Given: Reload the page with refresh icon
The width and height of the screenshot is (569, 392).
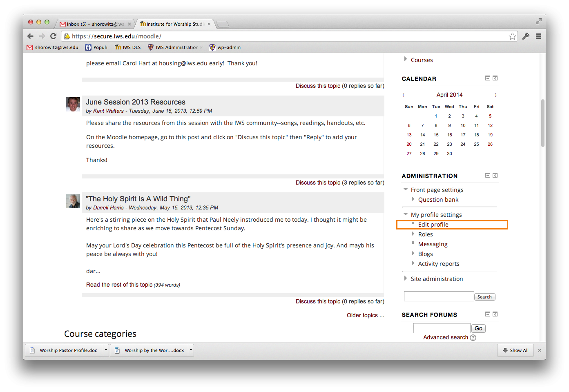Looking at the screenshot, I should pos(53,36).
